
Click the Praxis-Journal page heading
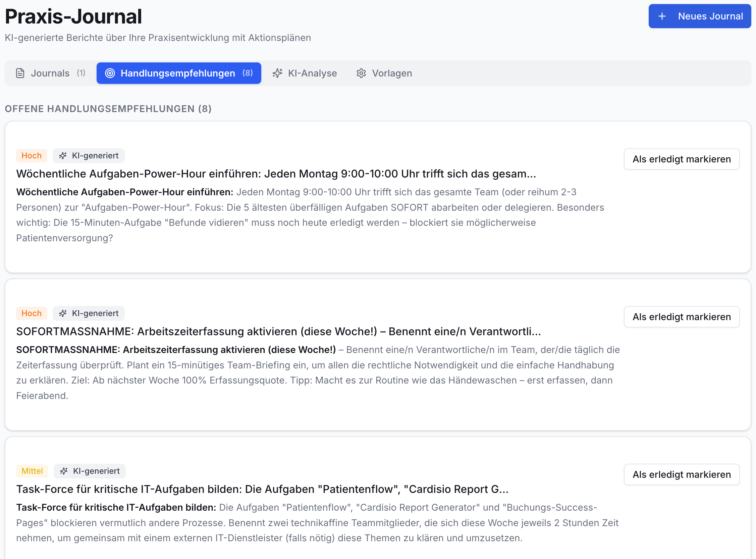click(x=73, y=16)
